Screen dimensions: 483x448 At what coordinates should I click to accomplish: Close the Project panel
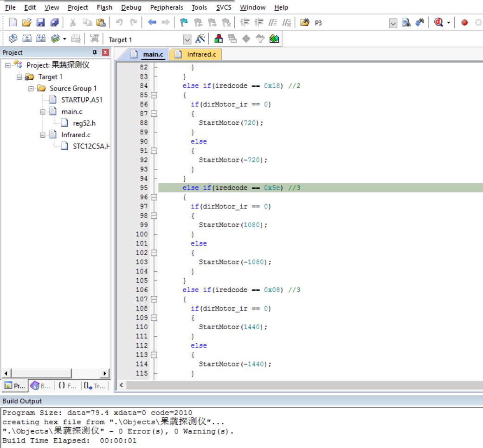pyautogui.click(x=105, y=52)
